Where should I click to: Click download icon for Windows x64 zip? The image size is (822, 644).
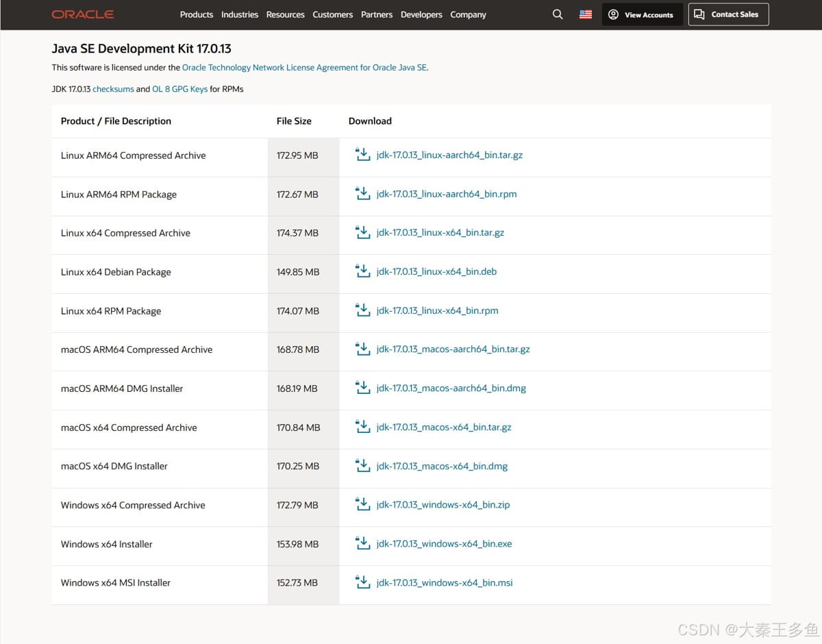[362, 504]
